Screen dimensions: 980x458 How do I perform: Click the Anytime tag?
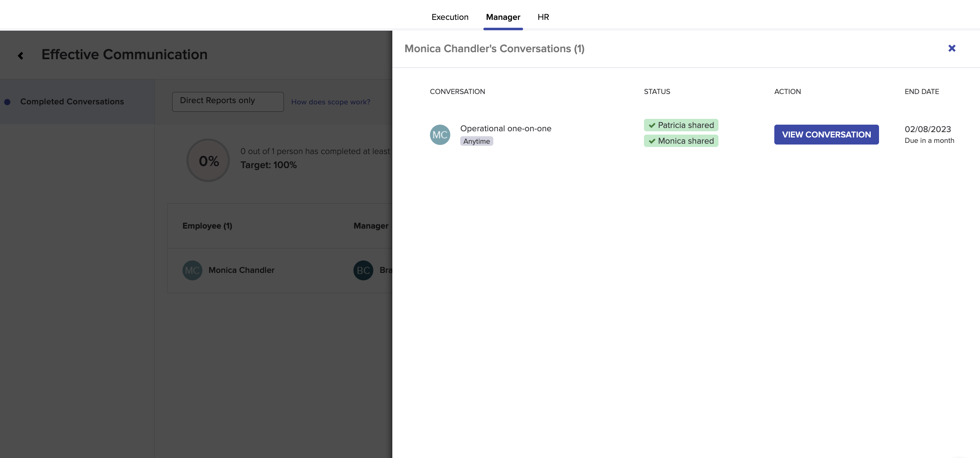(476, 141)
